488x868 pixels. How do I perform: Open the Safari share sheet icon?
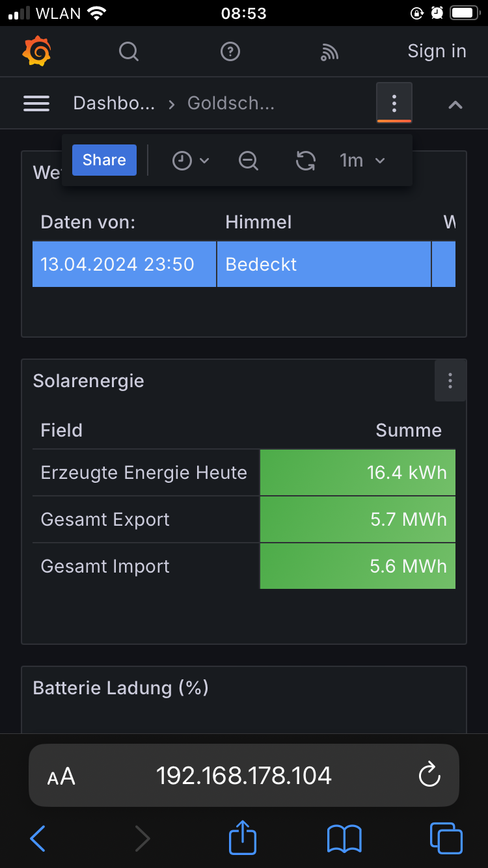pos(243,838)
